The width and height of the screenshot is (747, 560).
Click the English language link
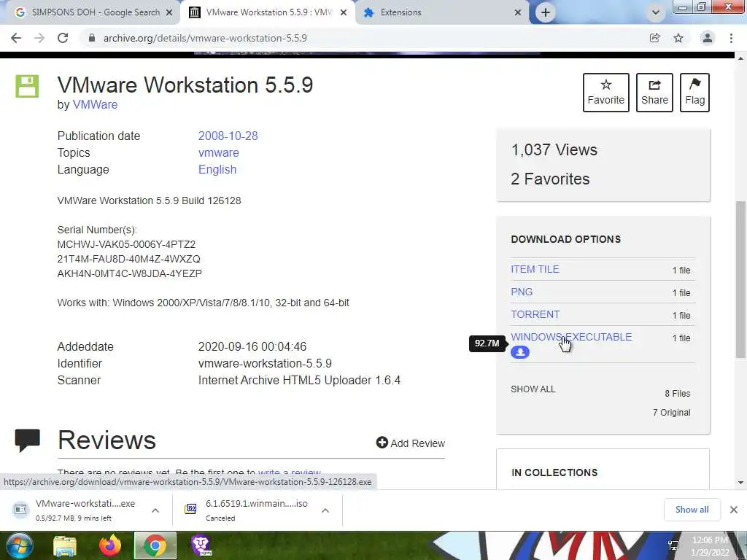coord(217,169)
